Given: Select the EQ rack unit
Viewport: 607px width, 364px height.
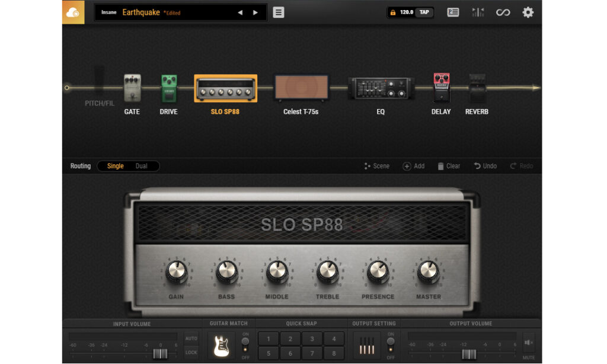Looking at the screenshot, I should click(381, 88).
